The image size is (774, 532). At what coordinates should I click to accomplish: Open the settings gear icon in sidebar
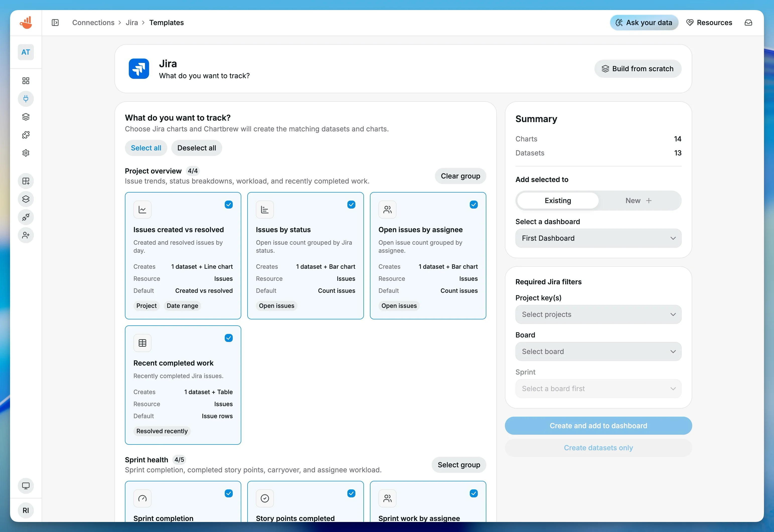(26, 153)
